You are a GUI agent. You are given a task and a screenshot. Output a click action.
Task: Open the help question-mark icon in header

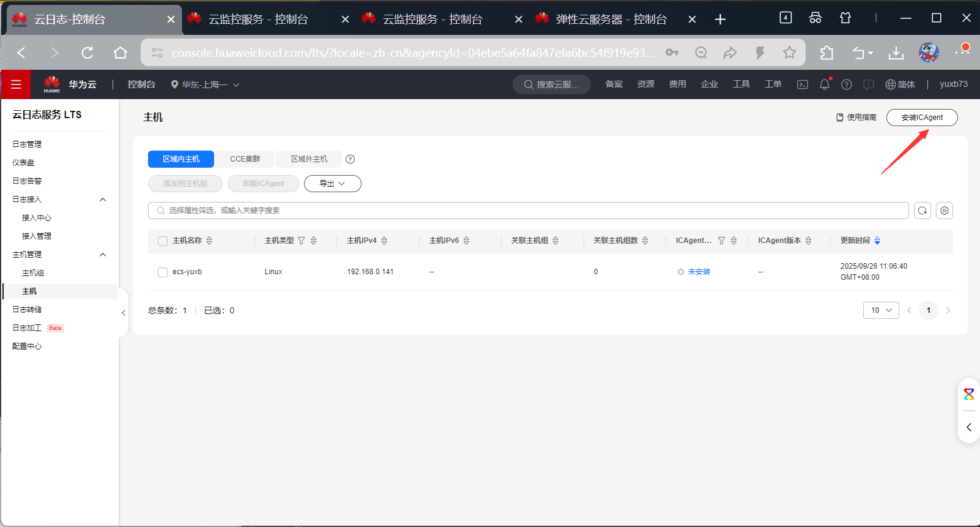coord(847,84)
